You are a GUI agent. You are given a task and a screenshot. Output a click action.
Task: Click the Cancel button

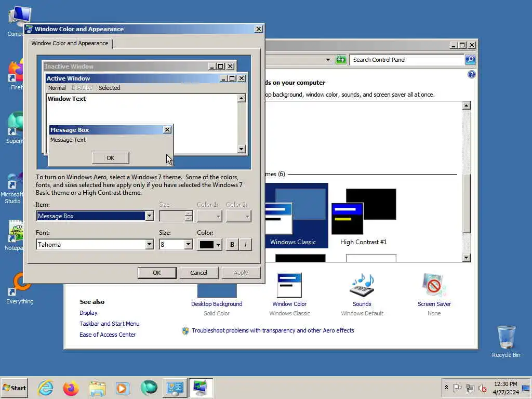point(198,273)
